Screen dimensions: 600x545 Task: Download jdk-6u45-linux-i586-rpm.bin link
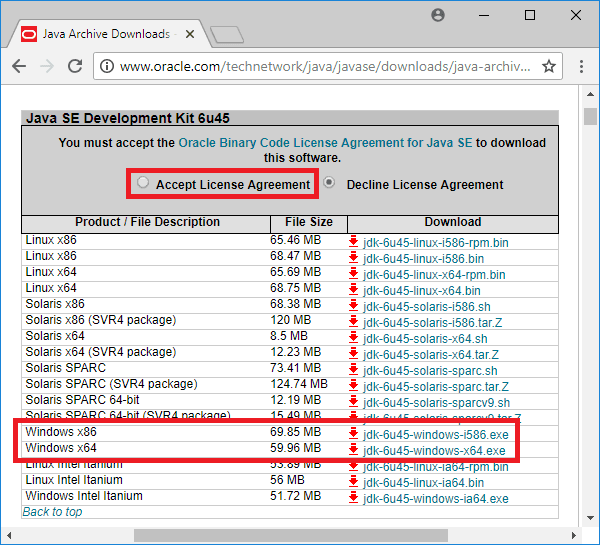click(435, 243)
